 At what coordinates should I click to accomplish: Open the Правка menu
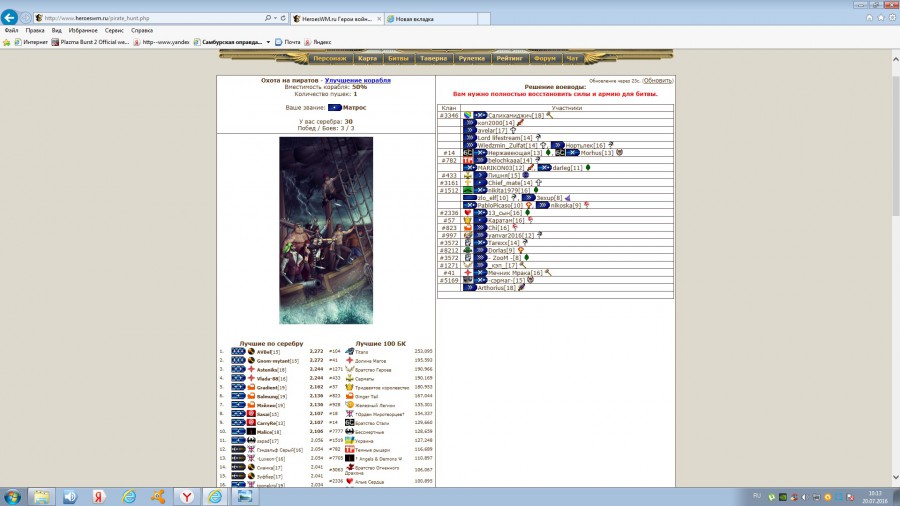click(35, 30)
